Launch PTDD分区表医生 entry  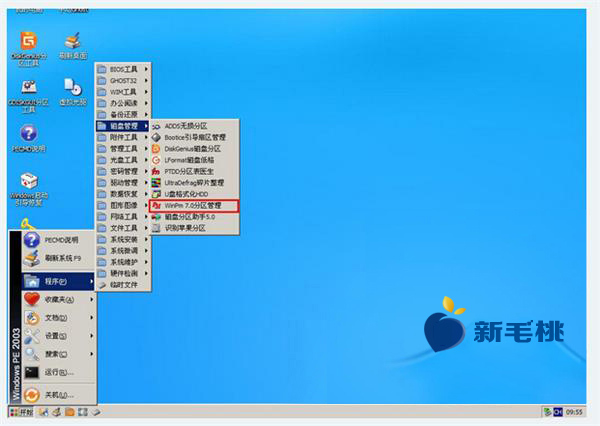coord(195,171)
